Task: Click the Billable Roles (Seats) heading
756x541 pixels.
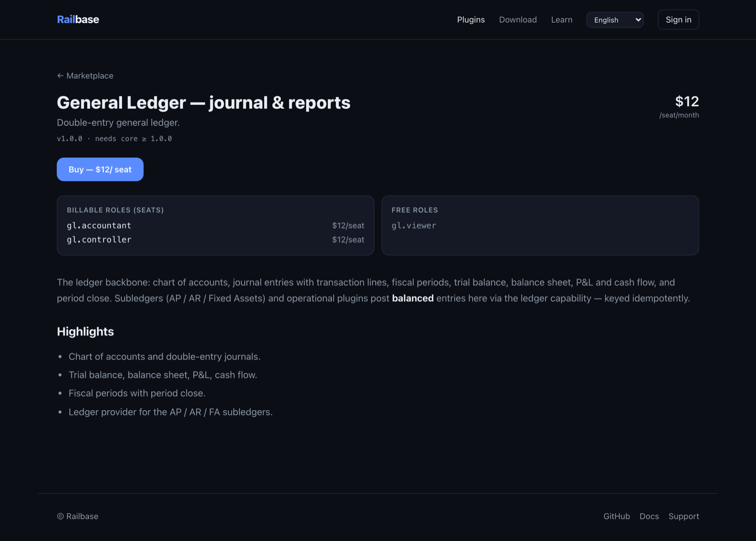Action: tap(115, 210)
